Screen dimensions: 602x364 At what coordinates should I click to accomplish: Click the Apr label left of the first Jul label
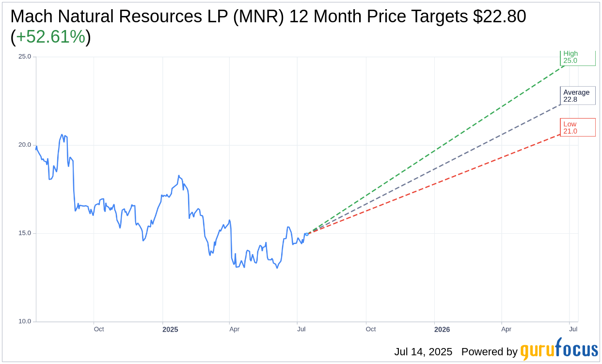pos(235,329)
